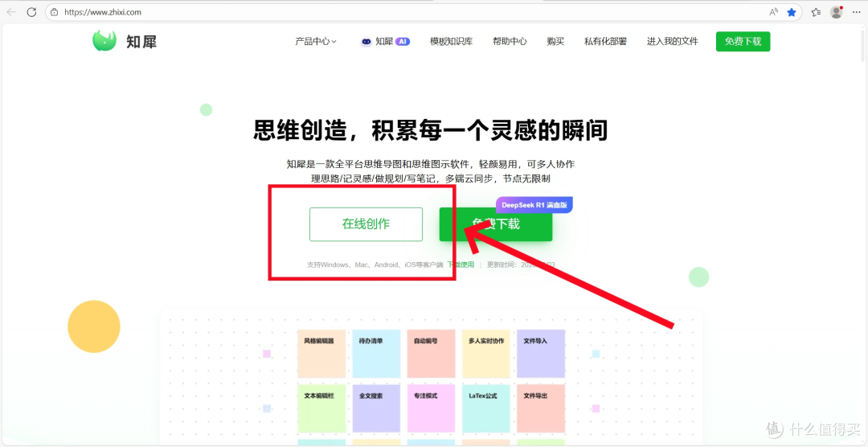868x447 pixels.
Task: Click the large green 免费下载 button
Action: (496, 224)
